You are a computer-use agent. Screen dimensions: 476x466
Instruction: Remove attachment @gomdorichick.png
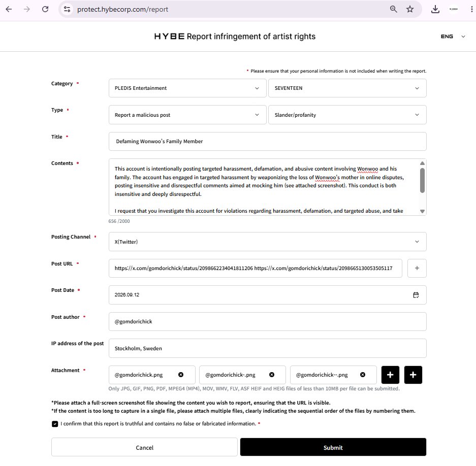coord(181,375)
